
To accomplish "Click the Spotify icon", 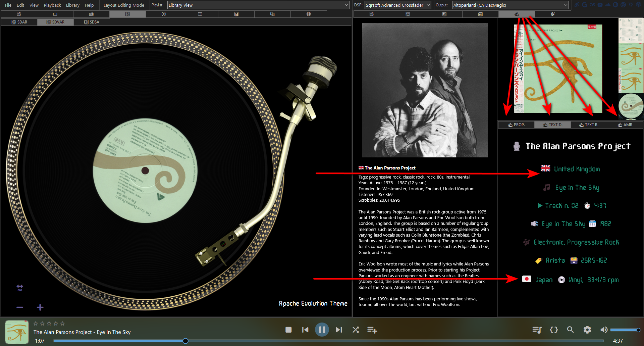I will point(615,5).
